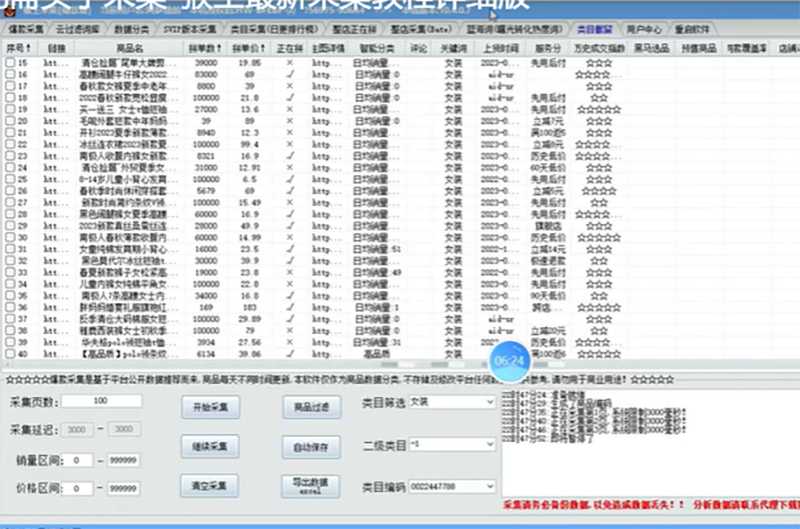Click the 自动保存 button
Screen dimensions: 800x529
(309, 446)
